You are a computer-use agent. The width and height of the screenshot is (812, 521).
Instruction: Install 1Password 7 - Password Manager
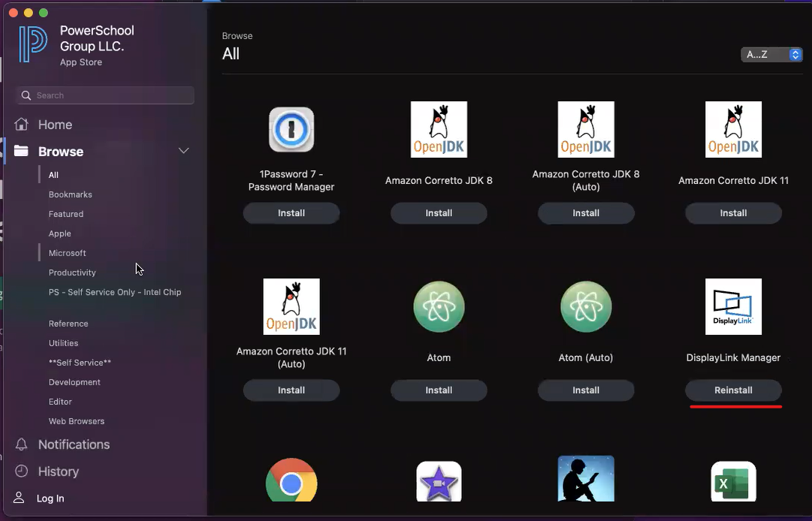[291, 213]
